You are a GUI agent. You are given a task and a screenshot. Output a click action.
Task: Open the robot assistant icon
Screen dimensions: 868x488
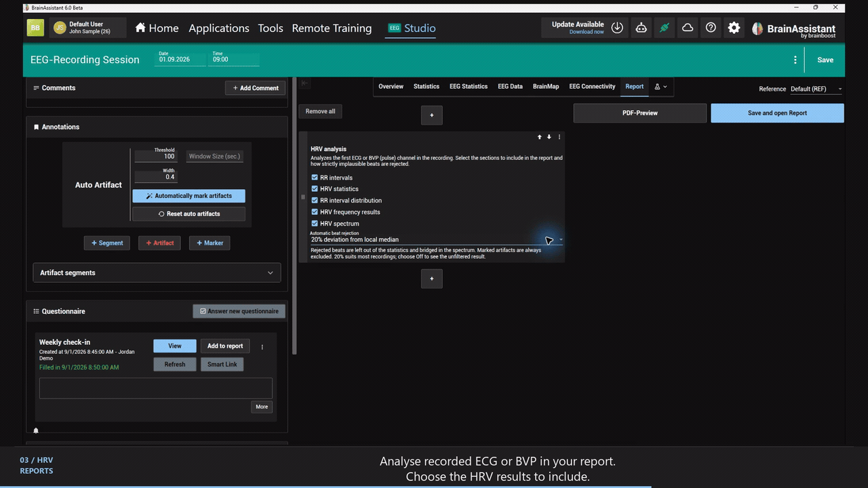[x=641, y=28]
